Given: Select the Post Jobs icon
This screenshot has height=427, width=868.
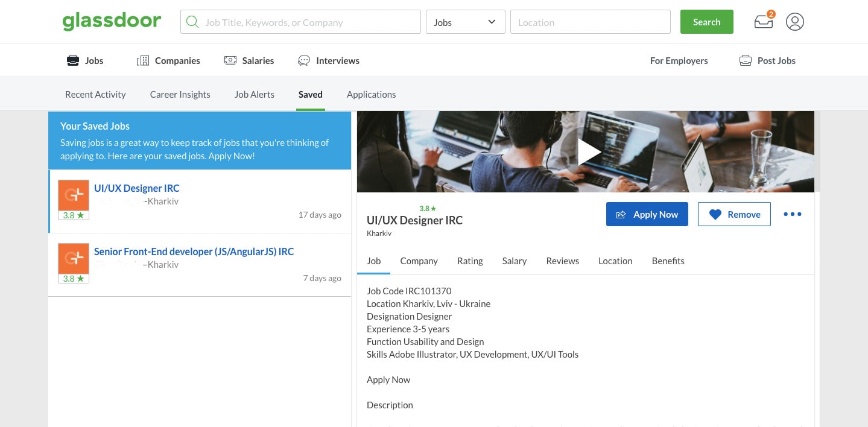Looking at the screenshot, I should [746, 60].
